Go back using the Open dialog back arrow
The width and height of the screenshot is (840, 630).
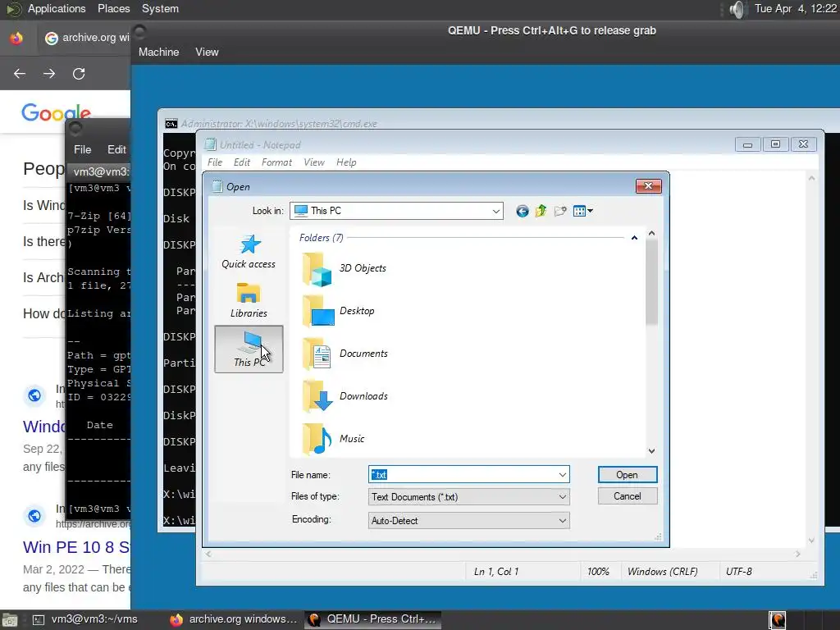coord(523,211)
